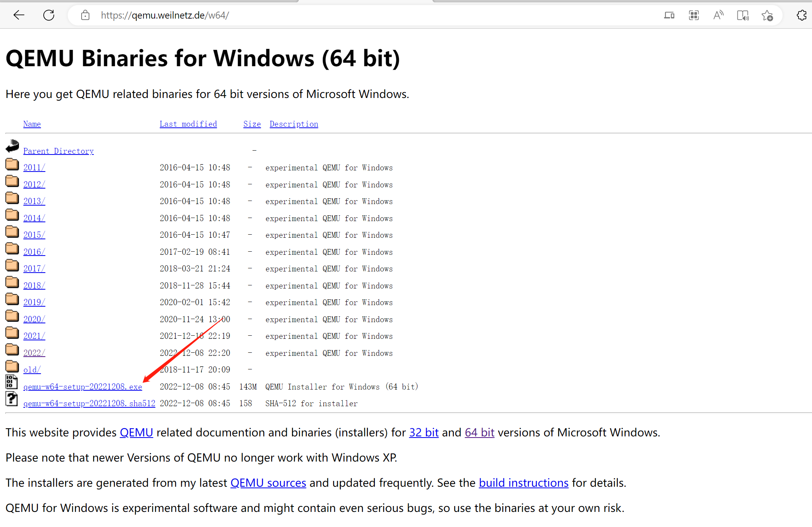Select the 'SHA-512 for installer' description text

tap(311, 403)
